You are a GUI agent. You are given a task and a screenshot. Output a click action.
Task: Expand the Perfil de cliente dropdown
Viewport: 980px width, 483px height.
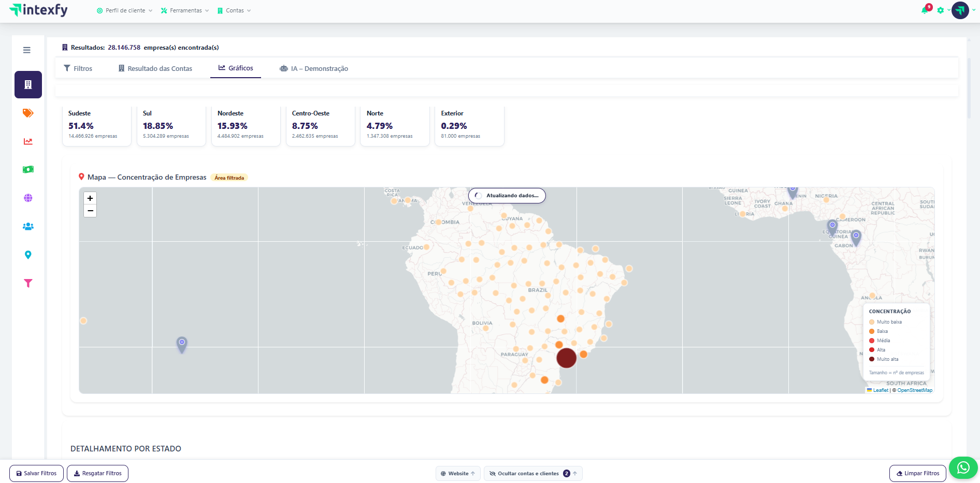[124, 10]
